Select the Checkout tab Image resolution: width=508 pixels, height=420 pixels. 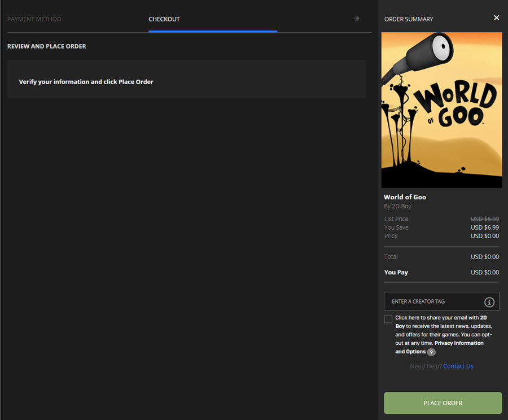pyautogui.click(x=164, y=19)
